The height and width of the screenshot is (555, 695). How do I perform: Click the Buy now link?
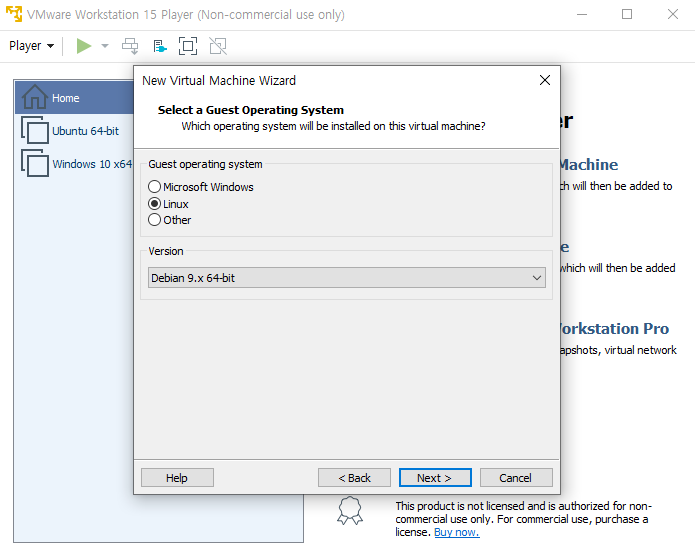(x=457, y=532)
